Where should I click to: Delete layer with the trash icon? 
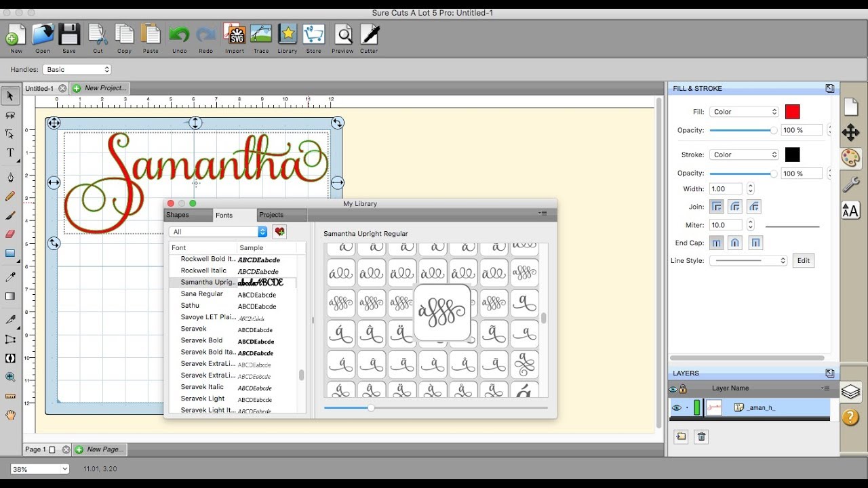tap(702, 437)
